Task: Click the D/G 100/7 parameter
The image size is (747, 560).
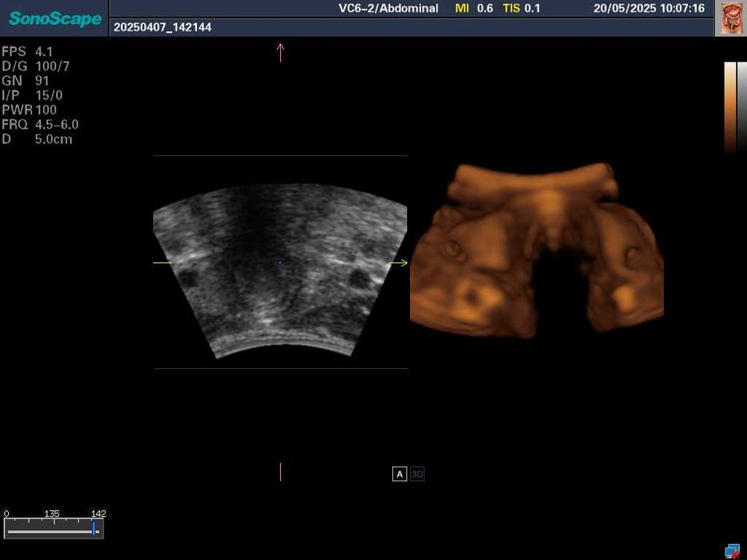Action: (36, 66)
